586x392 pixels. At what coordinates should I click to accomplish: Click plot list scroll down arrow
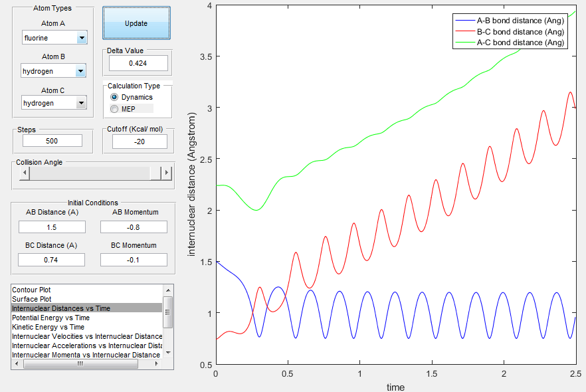[x=168, y=353]
